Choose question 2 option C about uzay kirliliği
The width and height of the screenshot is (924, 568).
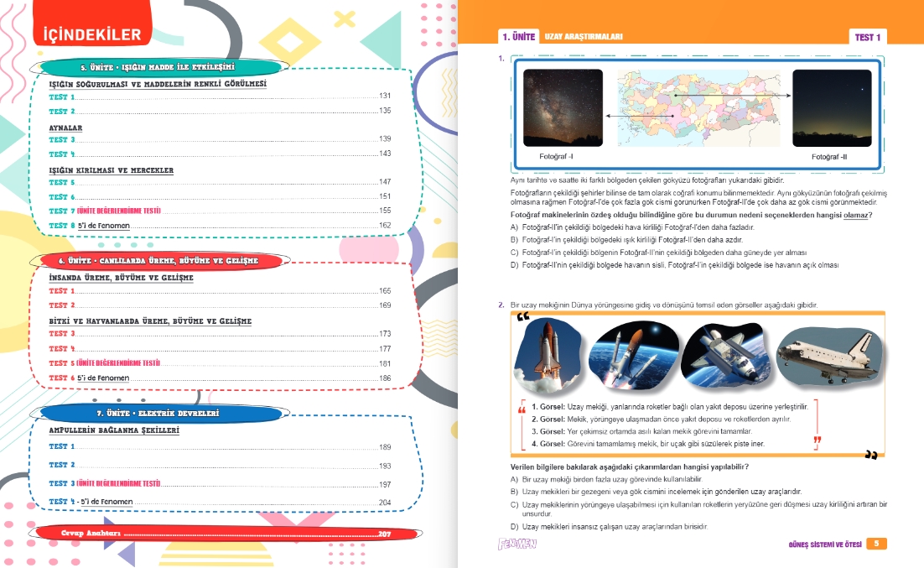[699, 509]
